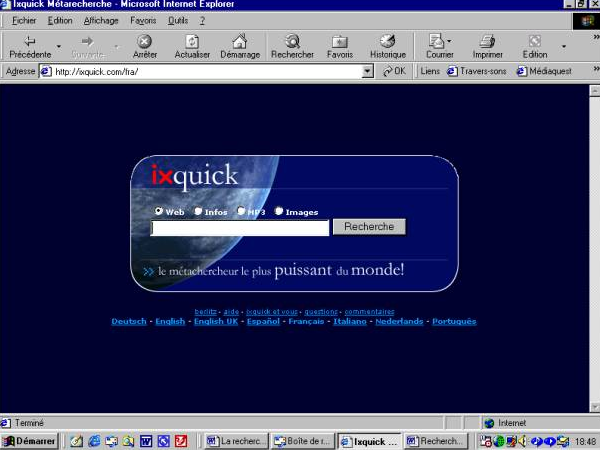600x450 pixels.
Task: Select the MP3 radio button
Action: (x=241, y=211)
